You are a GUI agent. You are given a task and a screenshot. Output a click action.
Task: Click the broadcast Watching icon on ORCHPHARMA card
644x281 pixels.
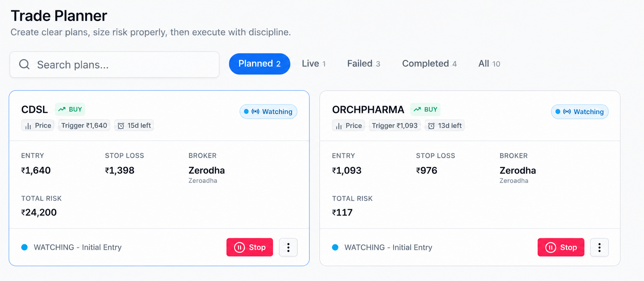coord(567,112)
